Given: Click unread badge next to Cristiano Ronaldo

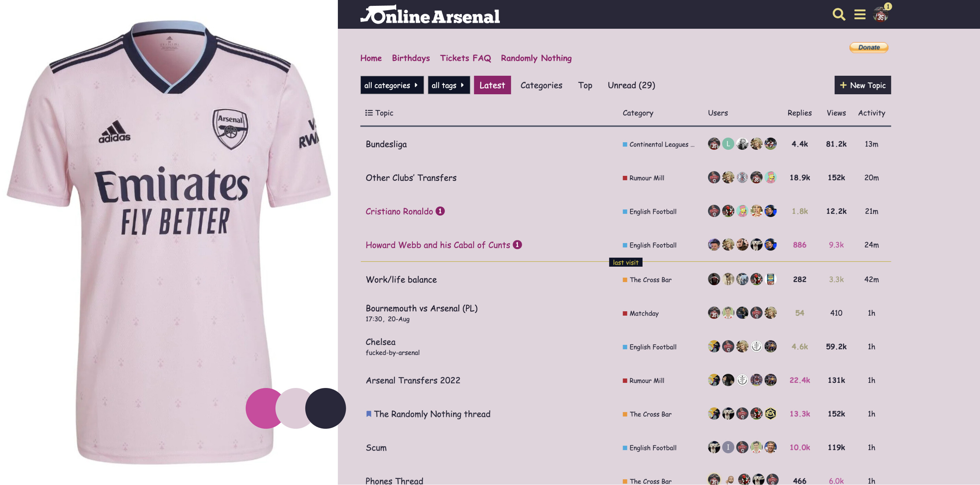Looking at the screenshot, I should click(x=440, y=211).
